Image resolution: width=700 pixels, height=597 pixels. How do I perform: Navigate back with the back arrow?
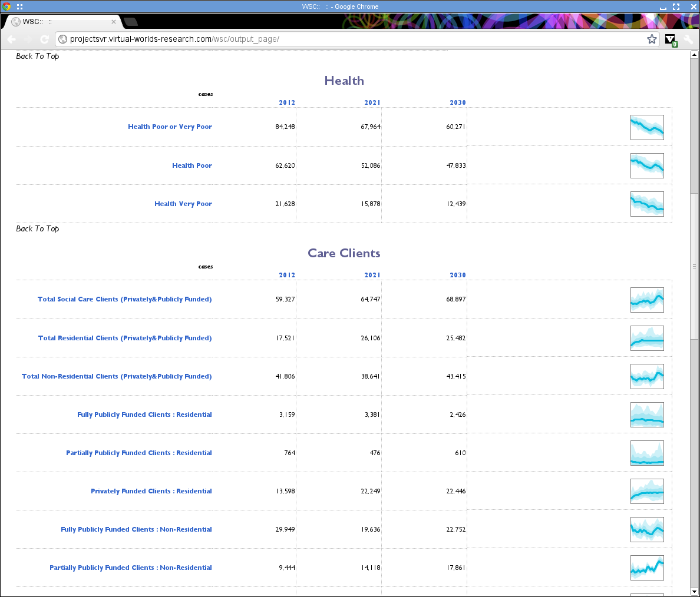click(12, 39)
